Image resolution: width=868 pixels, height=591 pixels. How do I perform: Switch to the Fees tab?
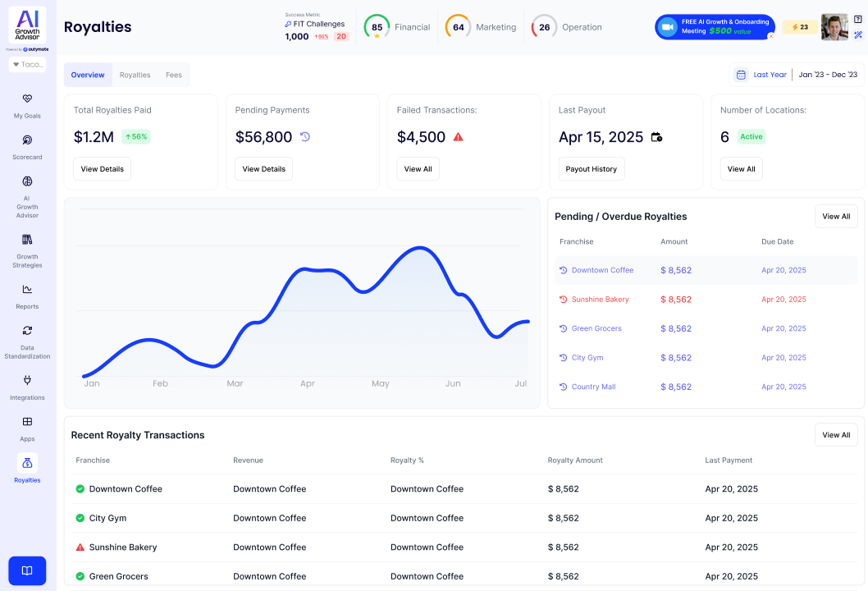[x=173, y=75]
